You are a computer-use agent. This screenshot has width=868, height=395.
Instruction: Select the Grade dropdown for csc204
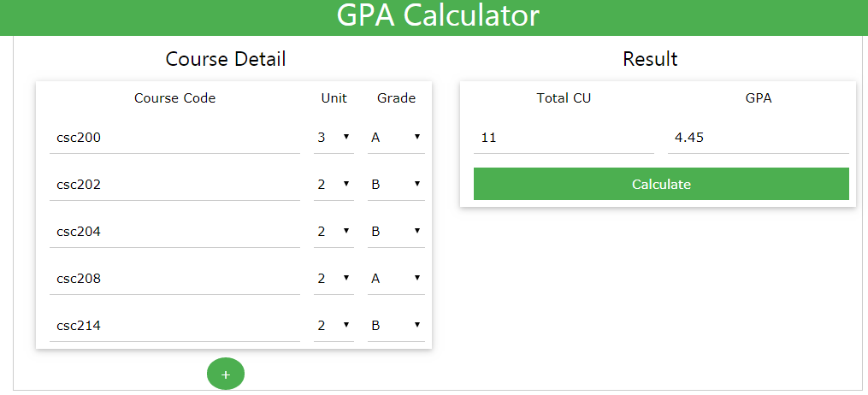(x=396, y=231)
